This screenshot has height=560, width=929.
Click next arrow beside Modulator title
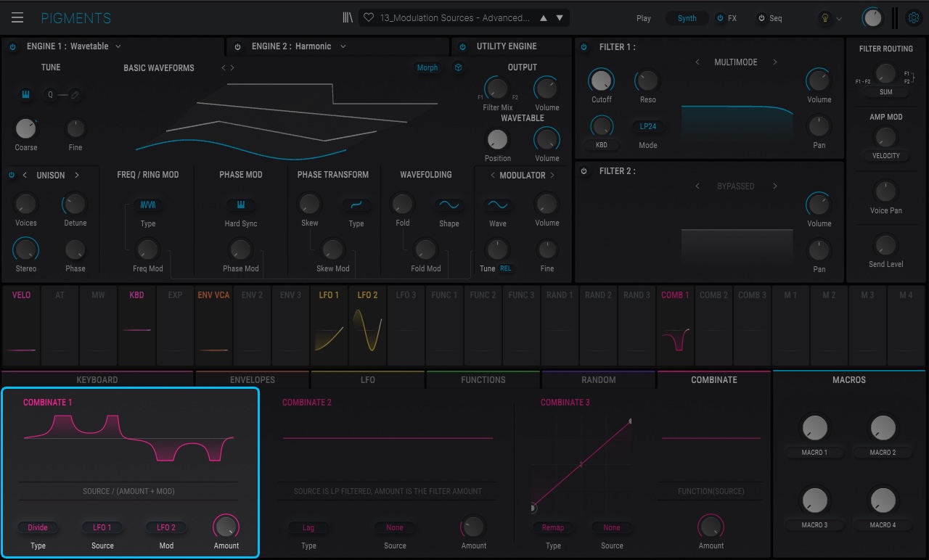(x=552, y=176)
